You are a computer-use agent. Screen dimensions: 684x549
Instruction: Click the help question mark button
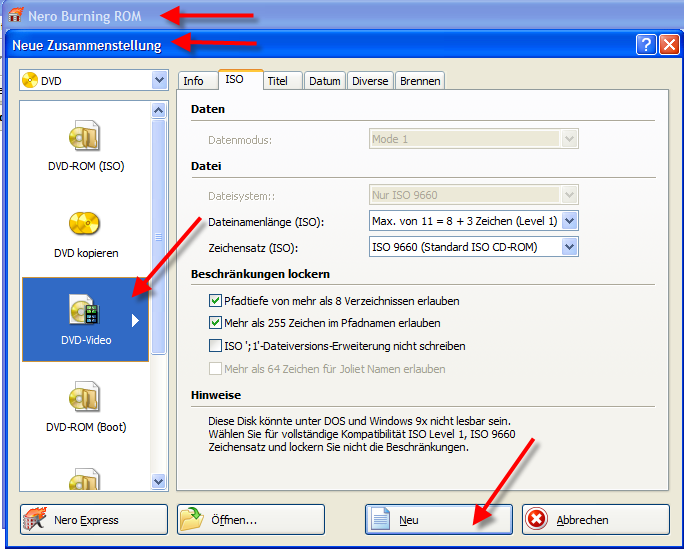pos(646,44)
